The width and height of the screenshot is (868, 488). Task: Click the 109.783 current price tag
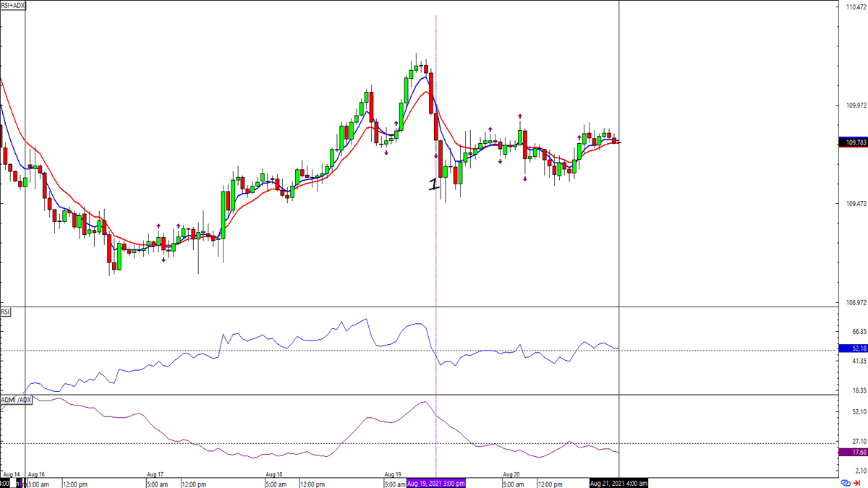click(x=853, y=142)
